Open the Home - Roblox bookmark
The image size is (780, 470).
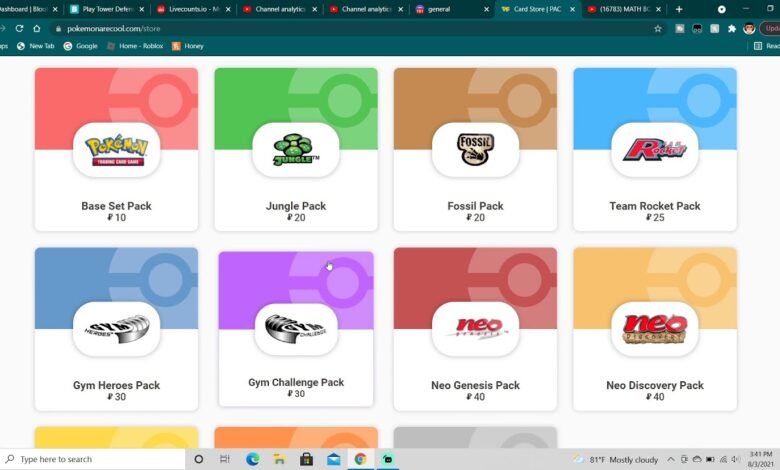point(135,46)
